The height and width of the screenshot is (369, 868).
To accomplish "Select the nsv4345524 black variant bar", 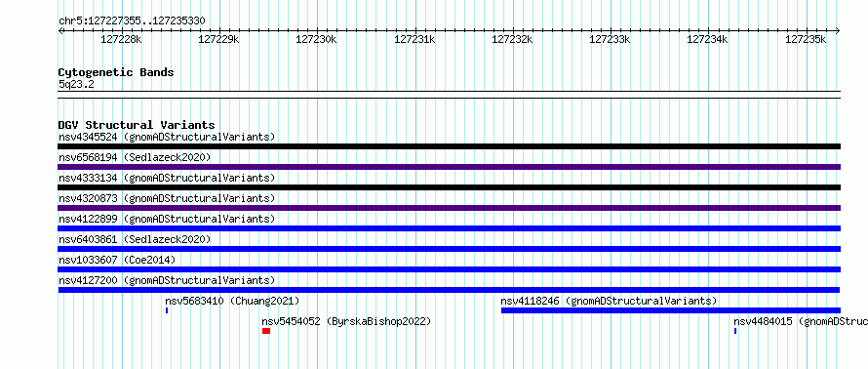I will 449,146.
